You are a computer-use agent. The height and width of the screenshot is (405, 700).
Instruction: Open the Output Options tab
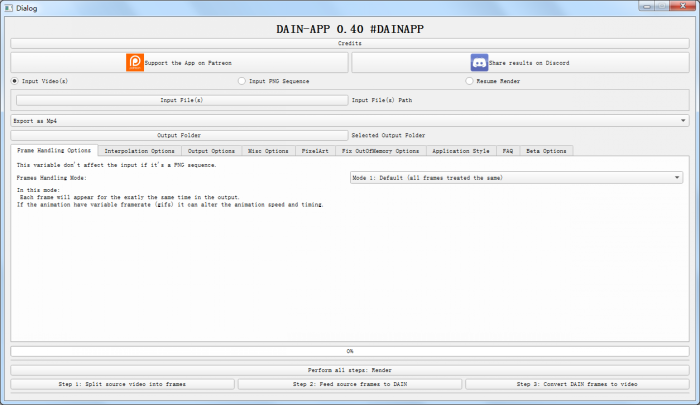pyautogui.click(x=211, y=151)
